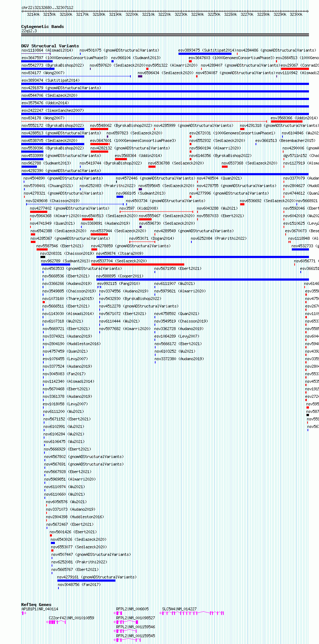Open the nsv3048756 (Fan2017) label
Viewport: 319px width, 644px height.
pyautogui.click(x=79, y=585)
